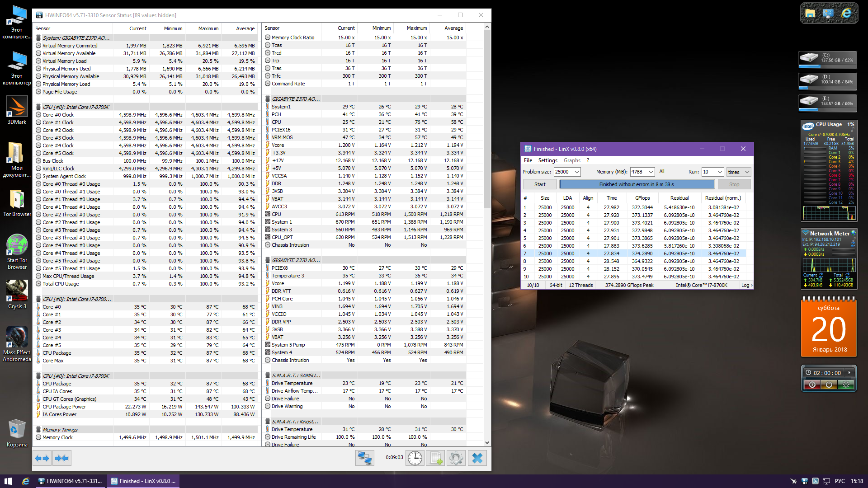
Task: Open LinX Graphs menu
Action: [x=572, y=160]
